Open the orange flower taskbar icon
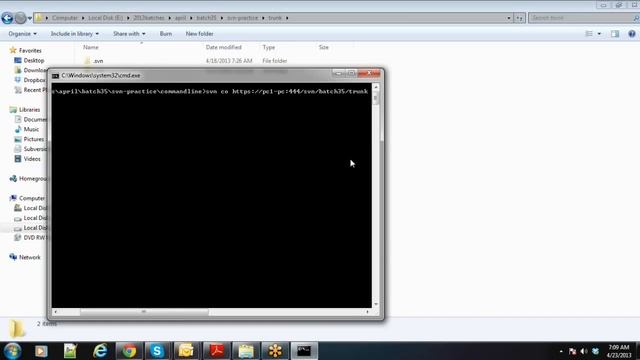The height and width of the screenshot is (360, 640). tap(275, 351)
